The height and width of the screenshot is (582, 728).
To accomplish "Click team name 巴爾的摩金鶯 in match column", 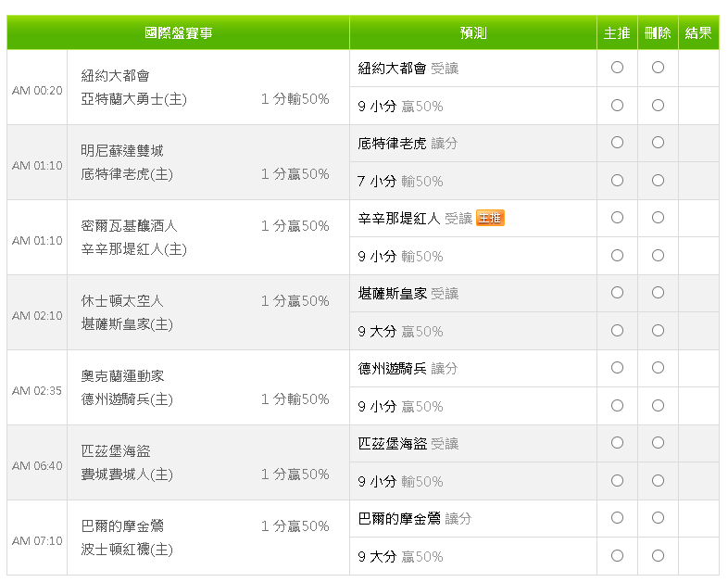I will coord(122,526).
